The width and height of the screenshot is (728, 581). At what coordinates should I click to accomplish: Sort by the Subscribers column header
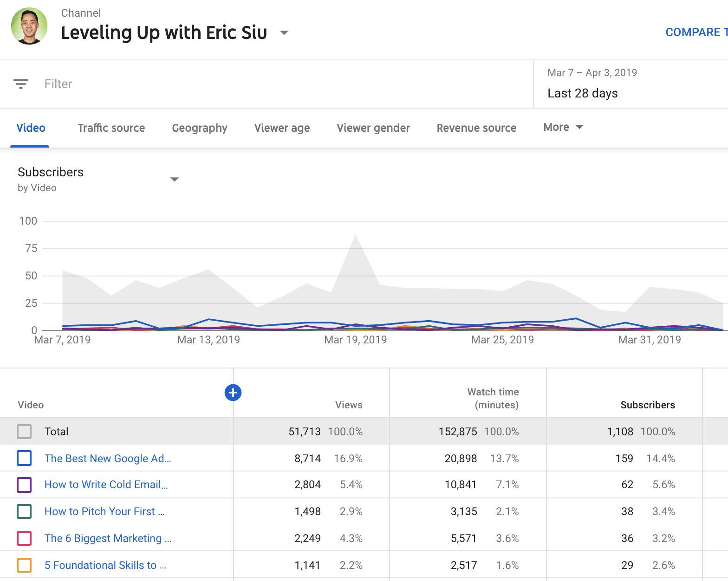pyautogui.click(x=648, y=405)
